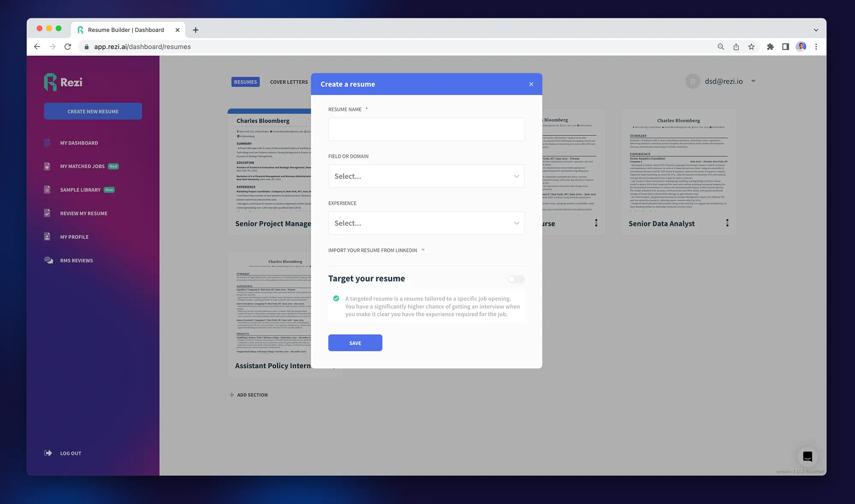Click the Rezi logo in sidebar
855x504 pixels.
coord(63,82)
